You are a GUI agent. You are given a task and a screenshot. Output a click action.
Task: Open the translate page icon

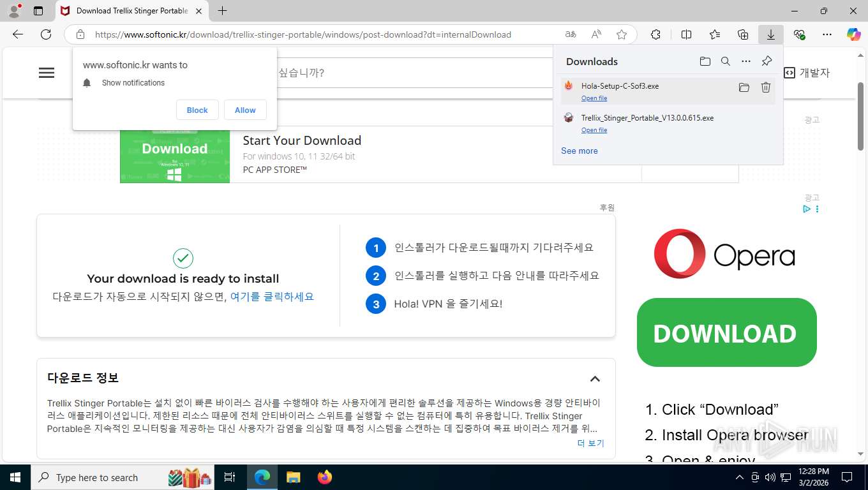click(x=571, y=34)
